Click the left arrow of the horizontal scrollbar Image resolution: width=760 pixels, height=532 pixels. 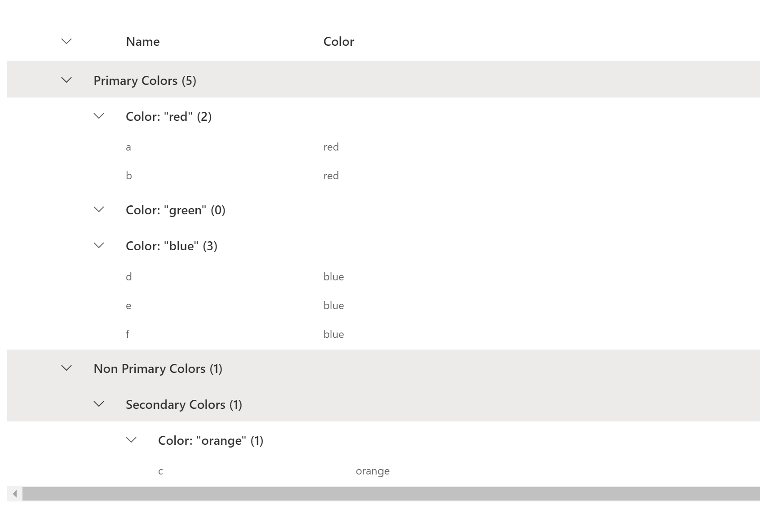14,493
